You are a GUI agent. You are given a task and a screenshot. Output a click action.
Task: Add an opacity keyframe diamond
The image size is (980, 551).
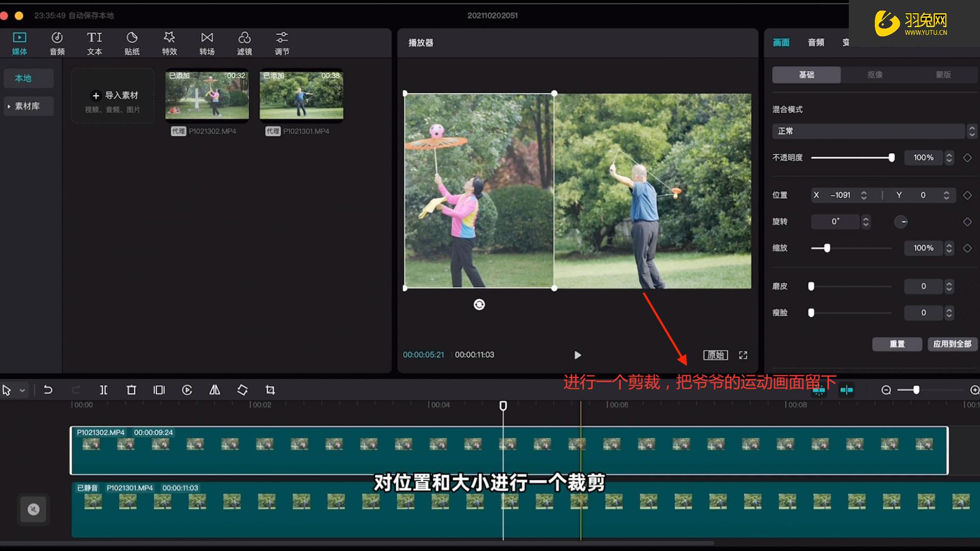[x=967, y=158]
